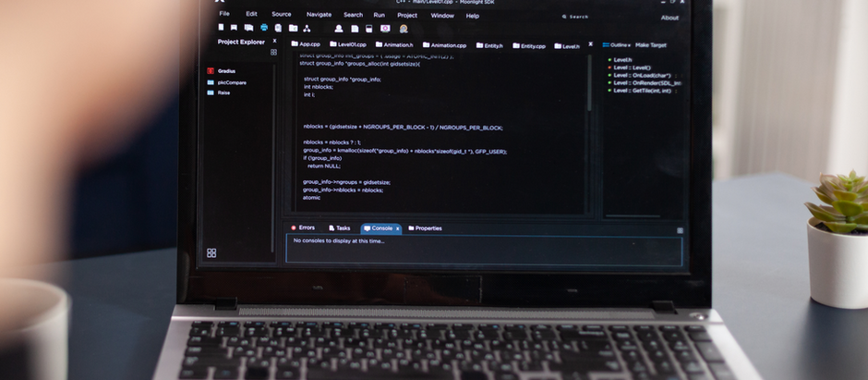Click the bookmark icon in the toolbar
Image resolution: width=868 pixels, height=380 pixels.
point(235,27)
